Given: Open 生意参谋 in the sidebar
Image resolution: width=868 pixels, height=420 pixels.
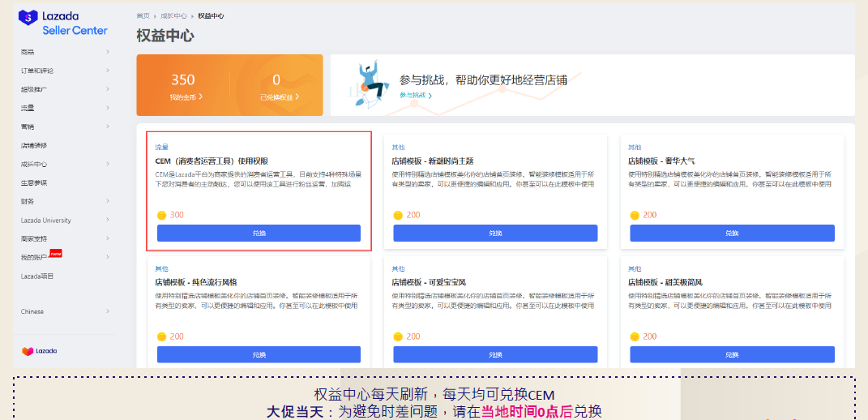Looking at the screenshot, I should coord(34,182).
